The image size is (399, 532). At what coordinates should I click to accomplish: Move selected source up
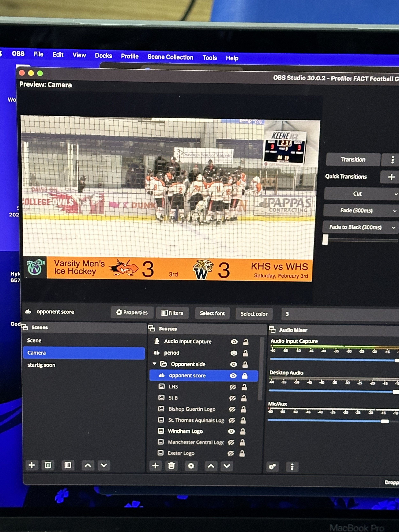[x=211, y=466]
